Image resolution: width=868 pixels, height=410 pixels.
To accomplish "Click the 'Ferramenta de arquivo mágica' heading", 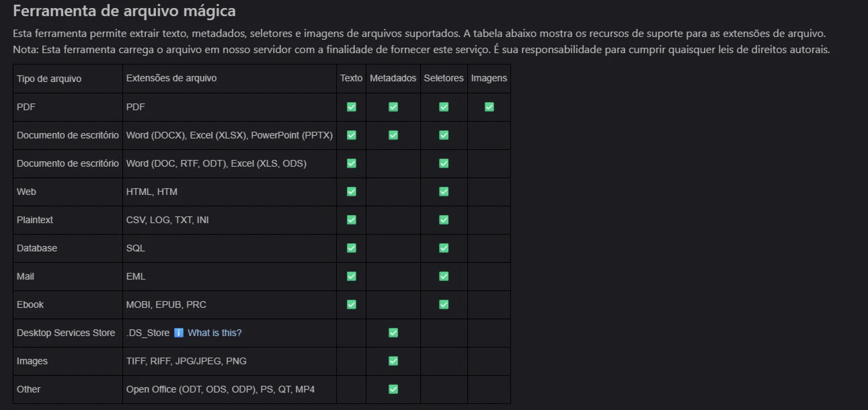I will click(124, 11).
